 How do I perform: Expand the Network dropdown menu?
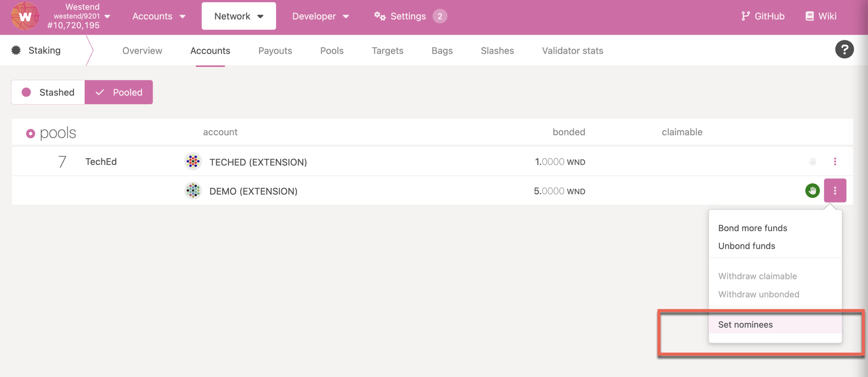pos(238,16)
